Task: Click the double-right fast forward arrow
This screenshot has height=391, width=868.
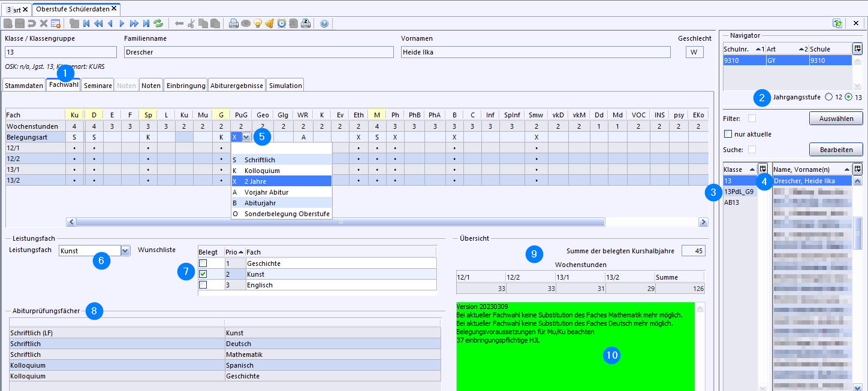Action: (134, 23)
